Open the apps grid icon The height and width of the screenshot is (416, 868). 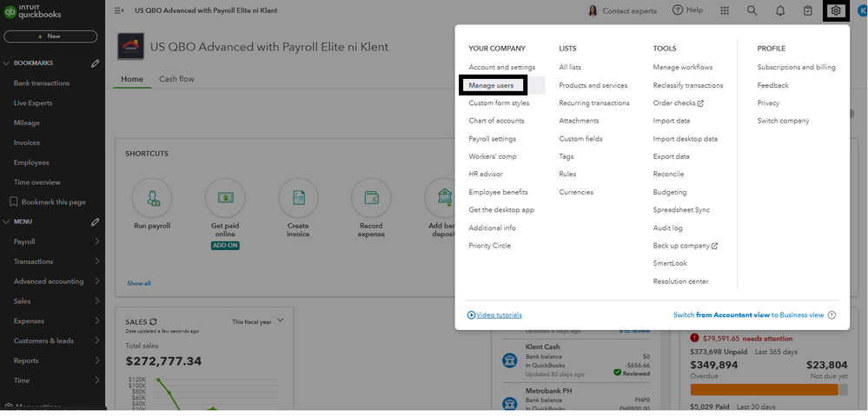[724, 10]
